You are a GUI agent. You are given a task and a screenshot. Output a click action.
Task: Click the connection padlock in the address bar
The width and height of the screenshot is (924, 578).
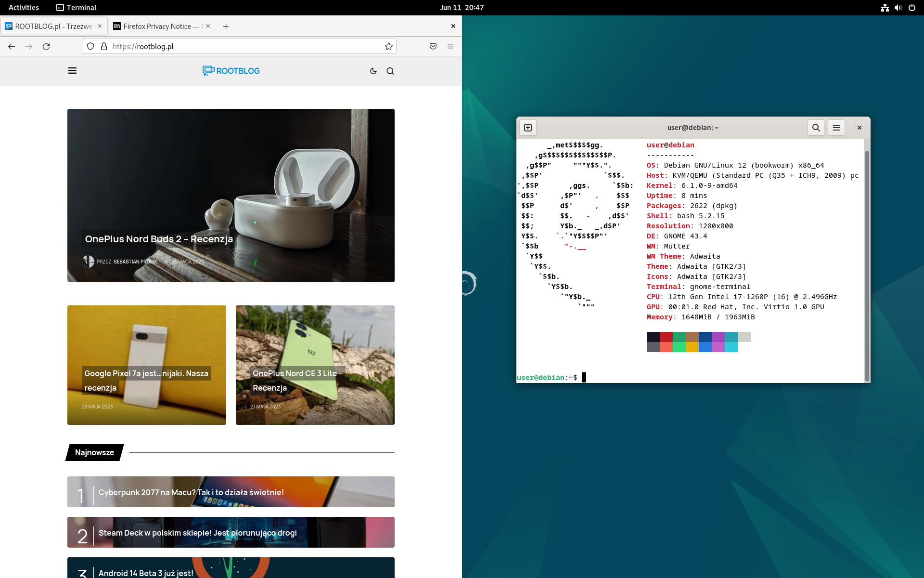click(103, 46)
